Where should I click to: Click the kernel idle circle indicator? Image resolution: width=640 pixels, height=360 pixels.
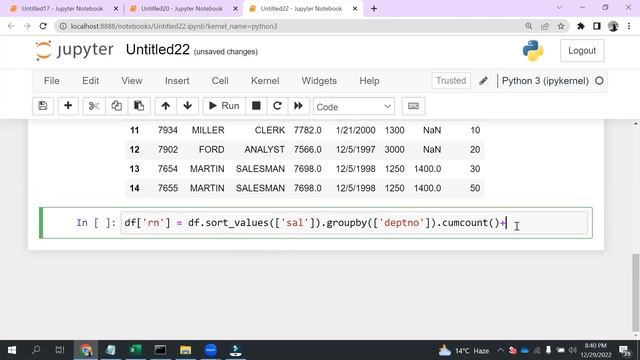[599, 81]
